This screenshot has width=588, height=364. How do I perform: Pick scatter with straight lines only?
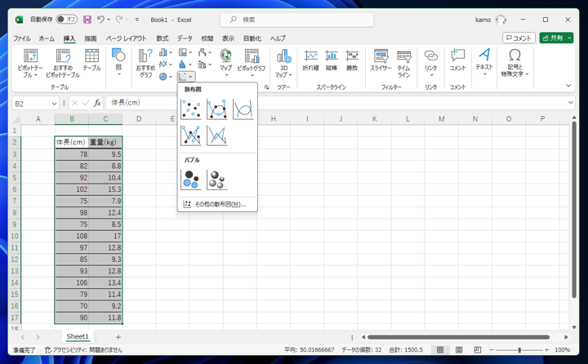[216, 135]
